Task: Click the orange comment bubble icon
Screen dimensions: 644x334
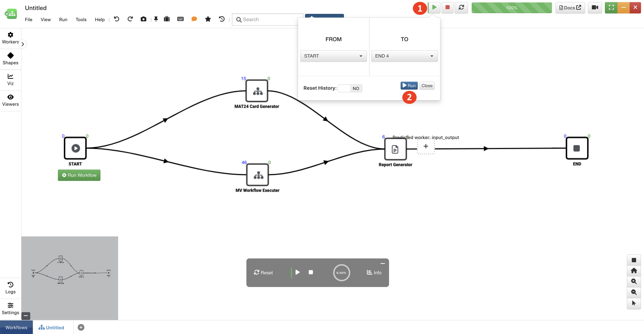Action: [194, 19]
